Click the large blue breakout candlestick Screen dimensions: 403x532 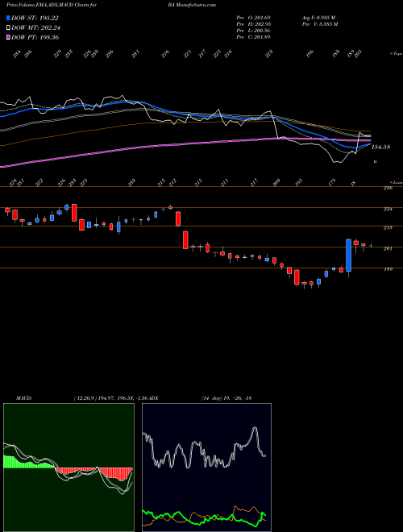tap(348, 256)
